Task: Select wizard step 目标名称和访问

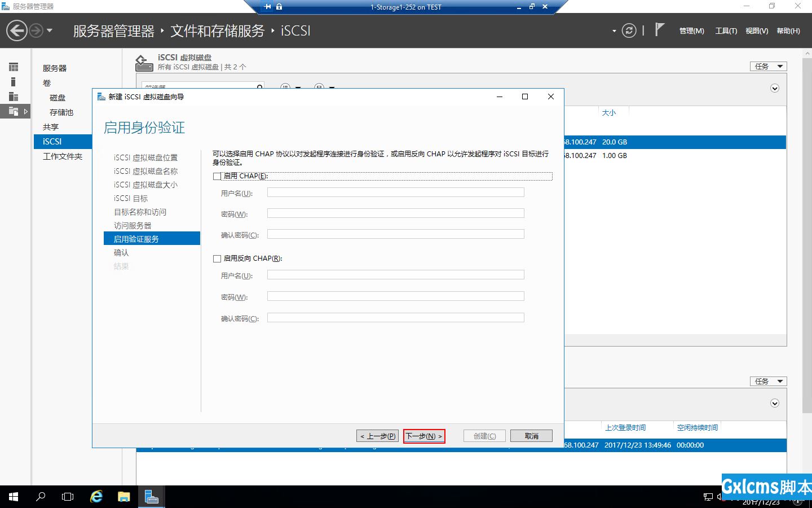Action: (140, 212)
